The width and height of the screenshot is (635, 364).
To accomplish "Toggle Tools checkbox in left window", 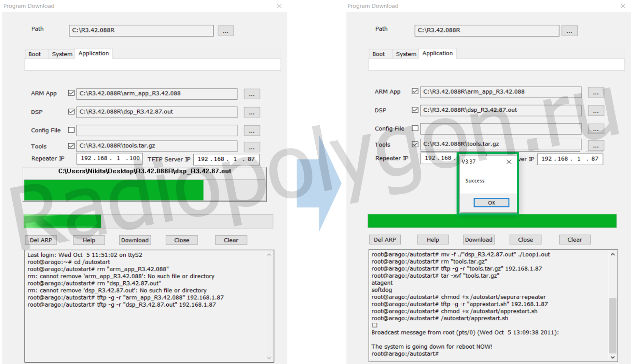I will click(x=71, y=146).
